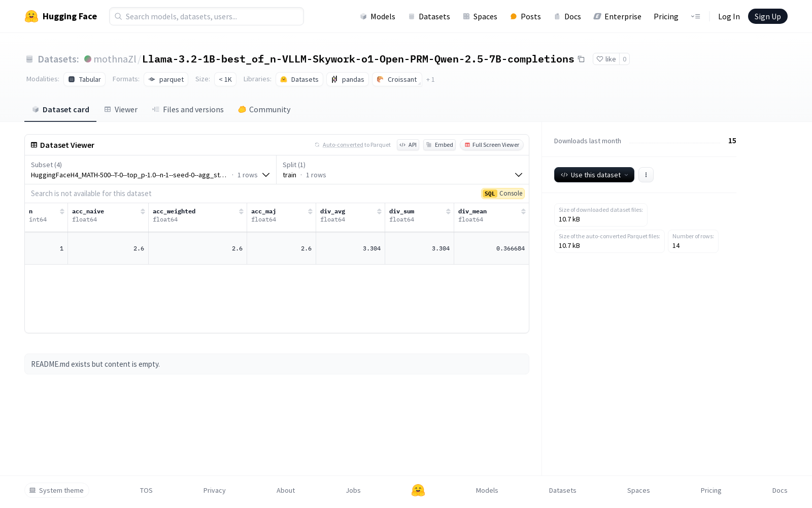812x508 pixels.
Task: Select the Tabular modality tag
Action: [x=84, y=79]
